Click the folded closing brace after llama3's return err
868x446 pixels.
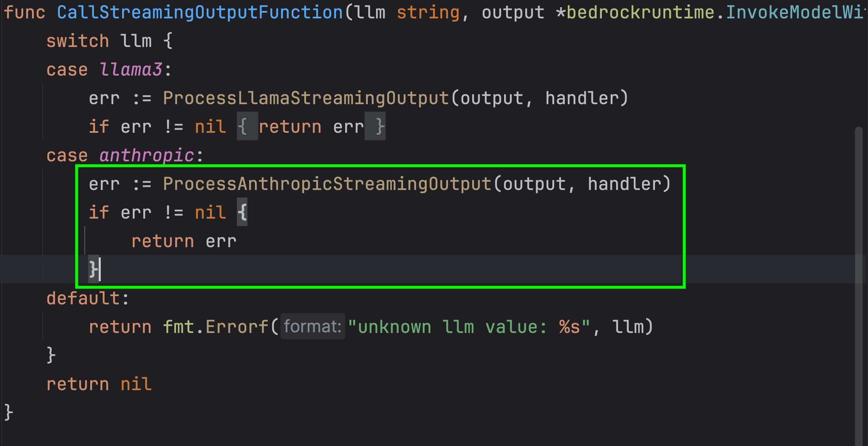click(375, 127)
